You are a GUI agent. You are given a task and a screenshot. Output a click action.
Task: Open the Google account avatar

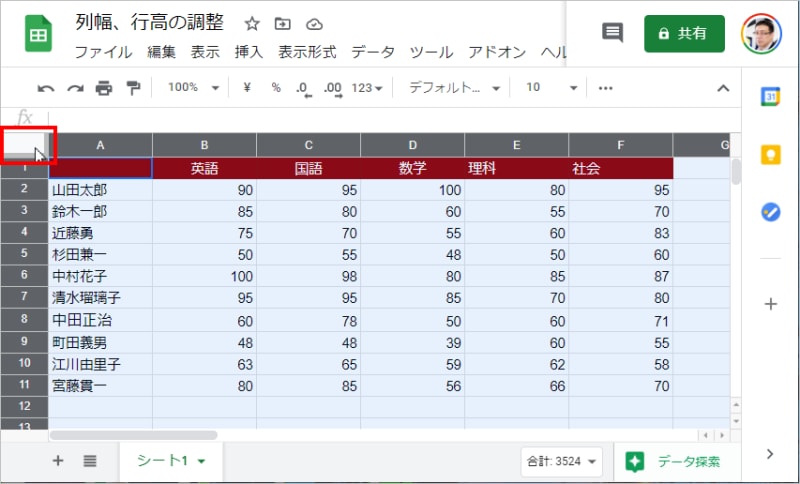click(x=761, y=34)
